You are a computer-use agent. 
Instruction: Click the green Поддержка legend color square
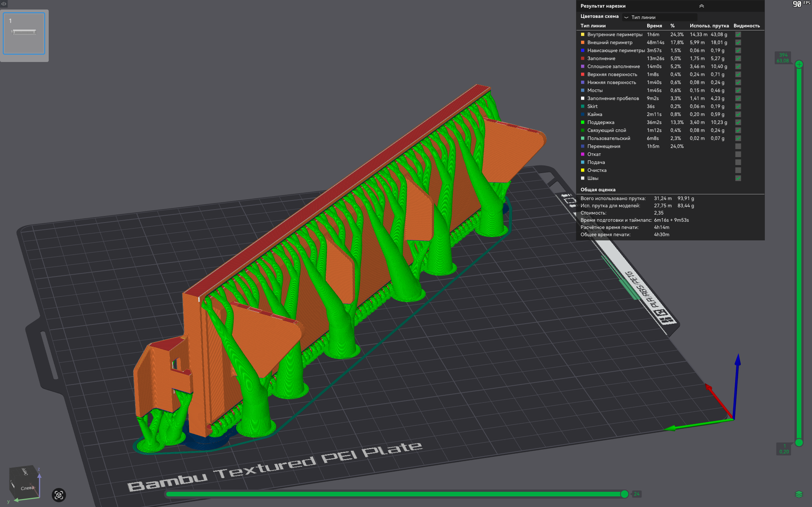tap(583, 122)
